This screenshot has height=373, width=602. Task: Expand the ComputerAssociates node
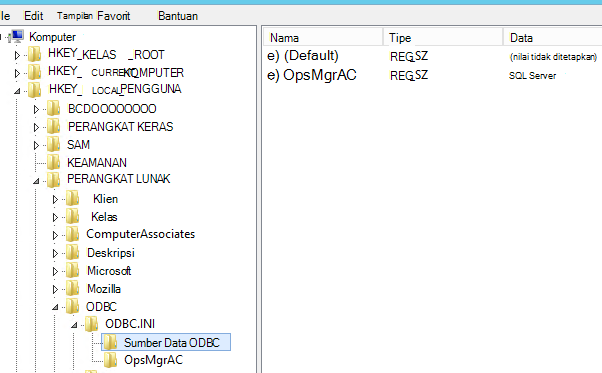(55, 235)
